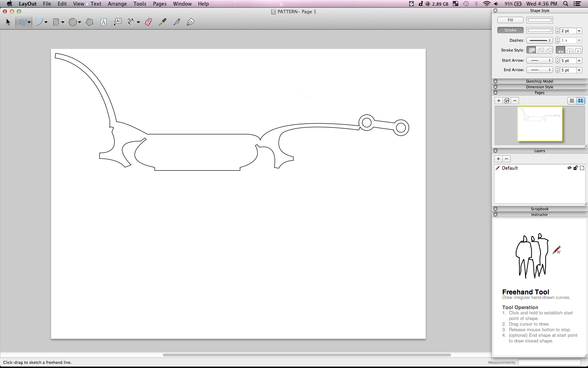Select the Style eyedropper tool
The height and width of the screenshot is (368, 588).
point(162,22)
